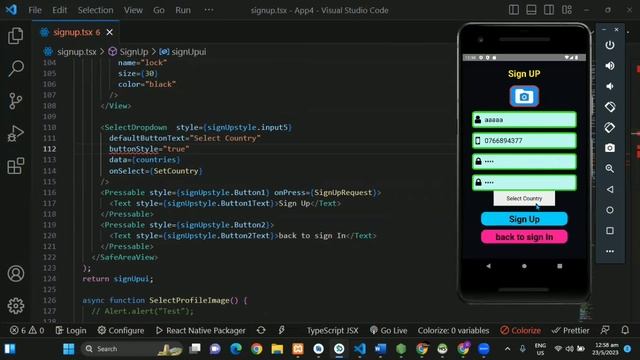640x360 pixels.
Task: Click the first password field in app
Action: [524, 162]
